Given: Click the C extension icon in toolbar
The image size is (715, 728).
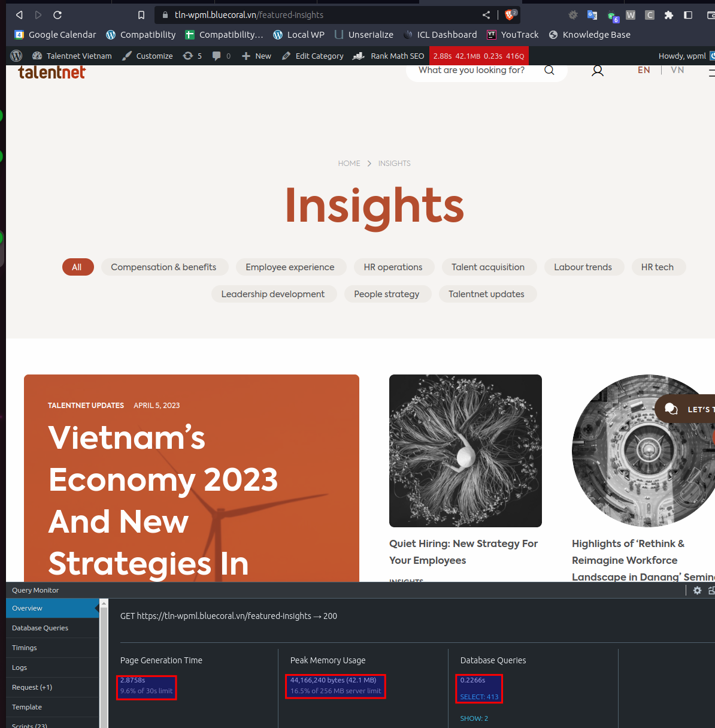Looking at the screenshot, I should point(650,15).
